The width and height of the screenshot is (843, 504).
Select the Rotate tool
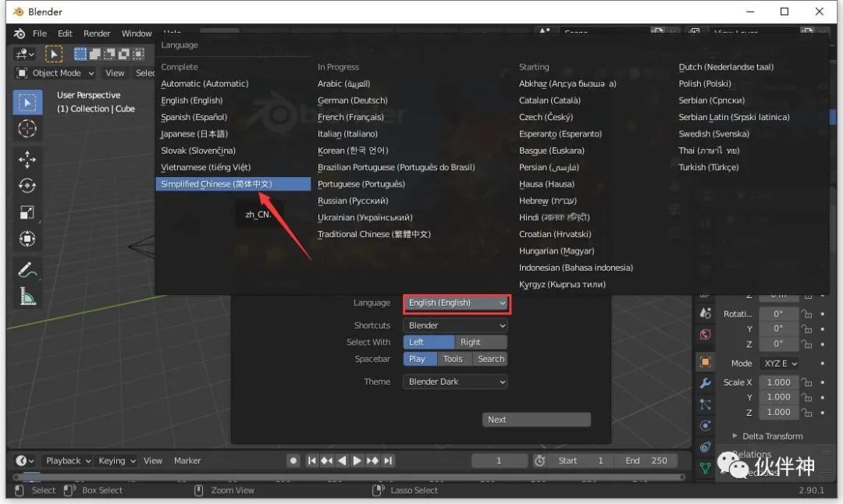click(x=27, y=186)
